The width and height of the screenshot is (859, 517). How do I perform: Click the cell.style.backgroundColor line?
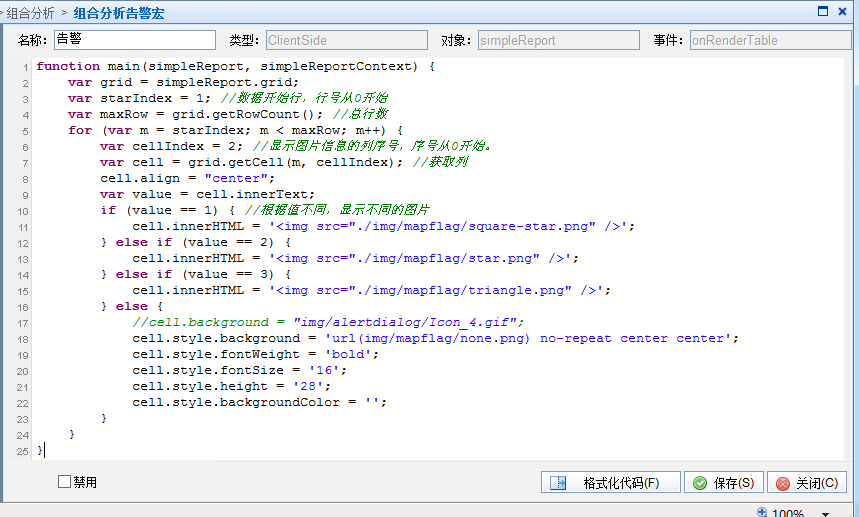point(259,402)
